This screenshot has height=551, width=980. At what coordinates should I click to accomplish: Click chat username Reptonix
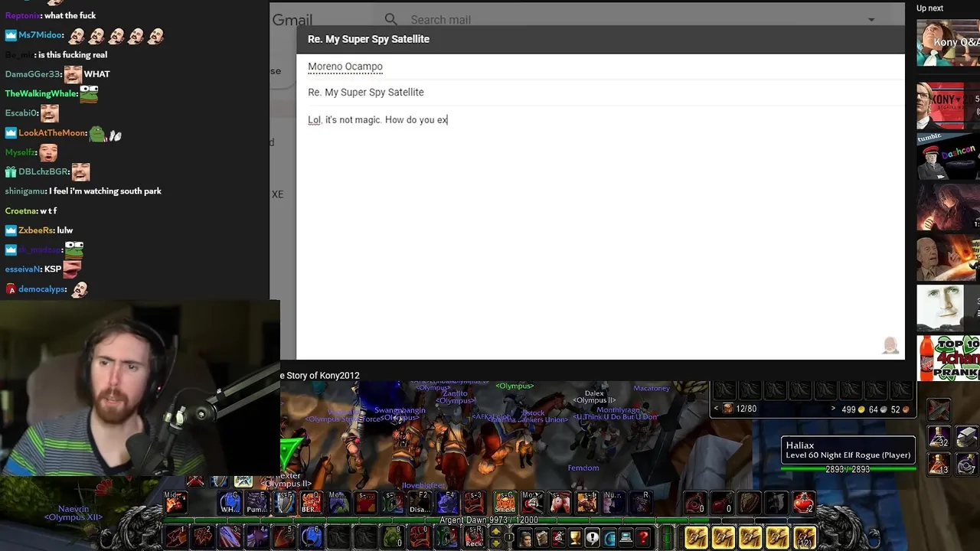click(x=23, y=15)
